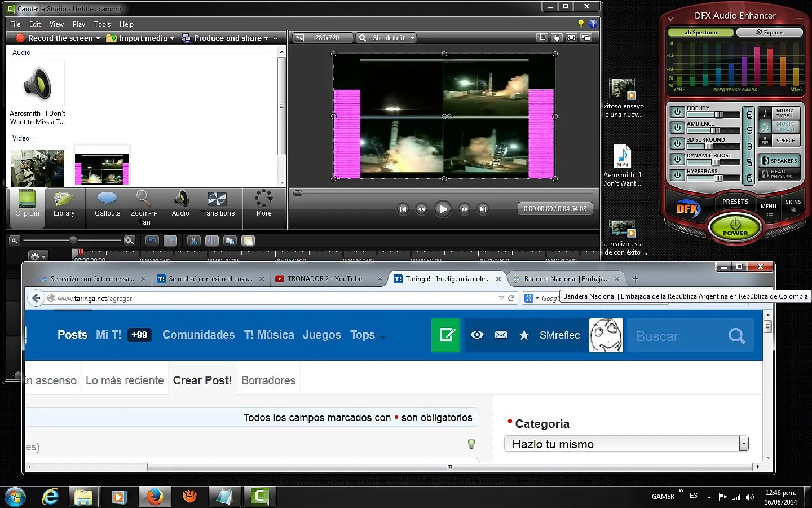Image resolution: width=812 pixels, height=508 pixels.
Task: Switch to the TRONADOR 2 - YouTube tab
Action: (325, 279)
